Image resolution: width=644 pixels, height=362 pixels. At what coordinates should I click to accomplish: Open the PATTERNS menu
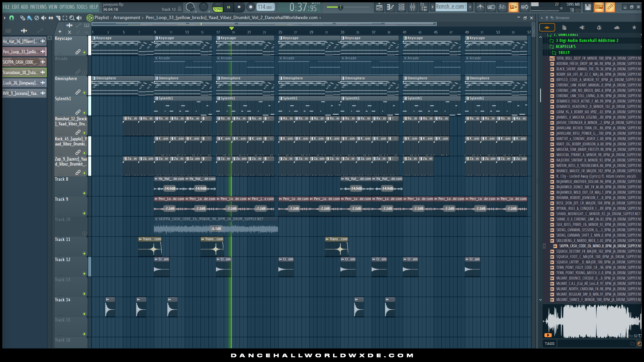click(x=38, y=7)
